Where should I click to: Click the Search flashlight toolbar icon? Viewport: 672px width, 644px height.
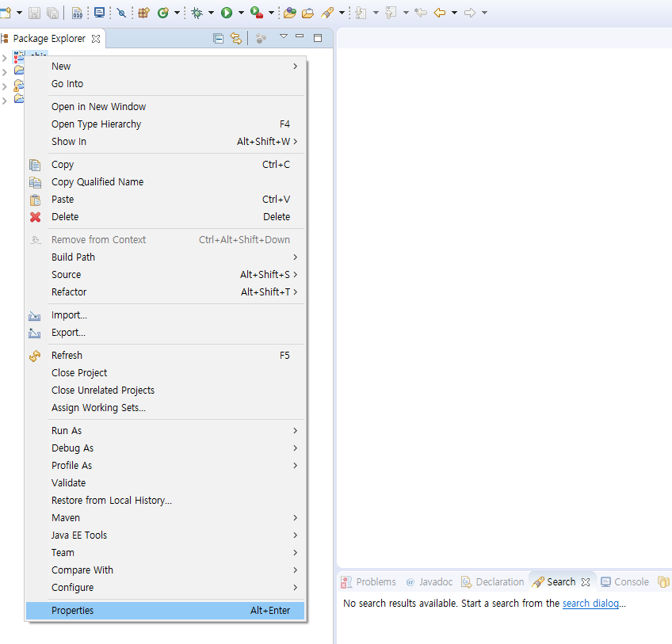(327, 13)
